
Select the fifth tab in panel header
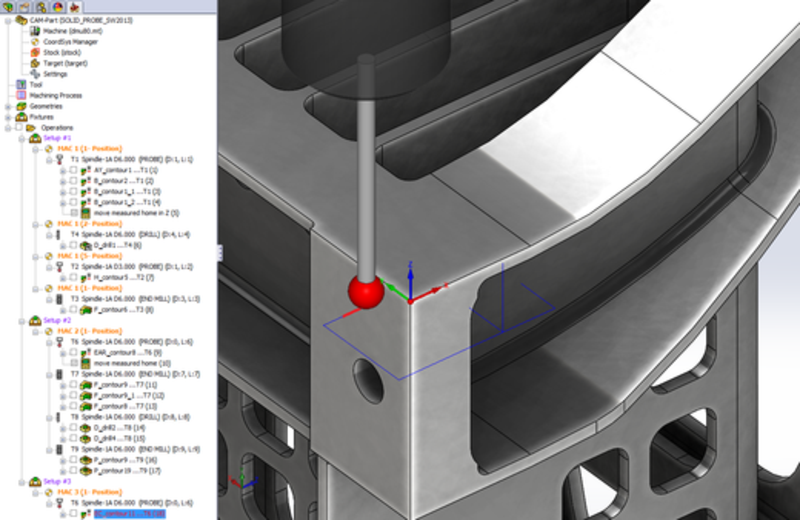click(x=73, y=7)
